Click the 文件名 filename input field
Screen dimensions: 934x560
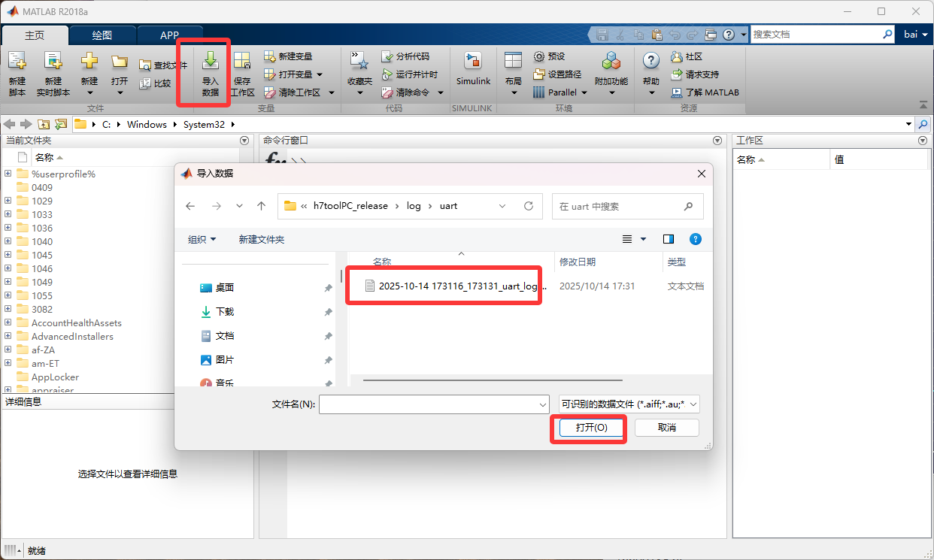(429, 404)
